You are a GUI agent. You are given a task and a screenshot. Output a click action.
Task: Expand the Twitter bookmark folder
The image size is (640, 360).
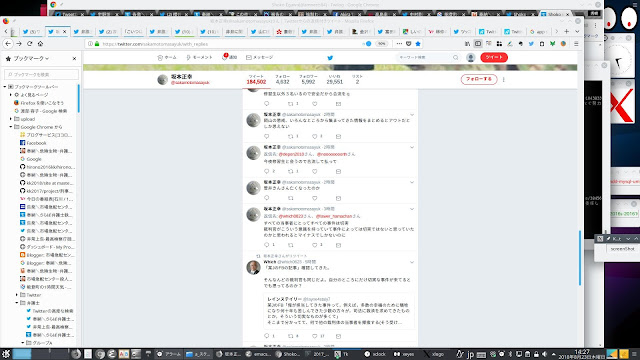(x=17, y=295)
